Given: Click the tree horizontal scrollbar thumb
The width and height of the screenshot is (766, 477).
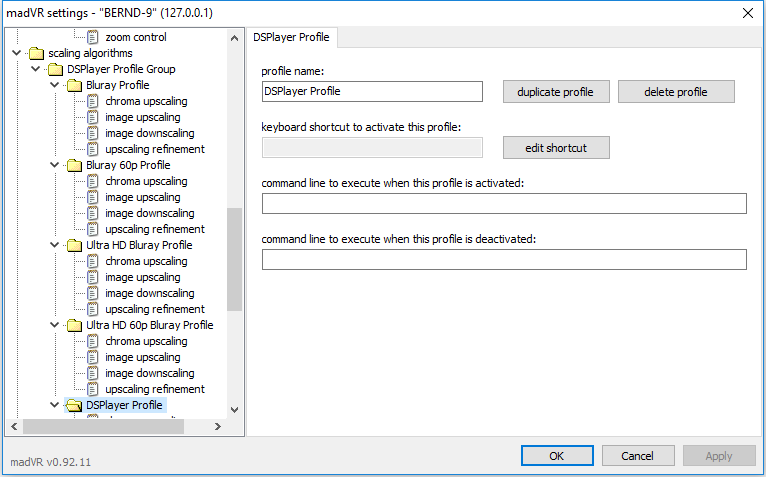Looking at the screenshot, I should click(104, 427).
